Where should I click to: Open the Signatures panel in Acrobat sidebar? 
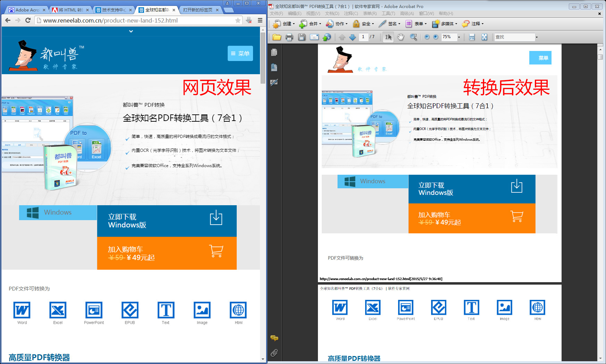[274, 83]
